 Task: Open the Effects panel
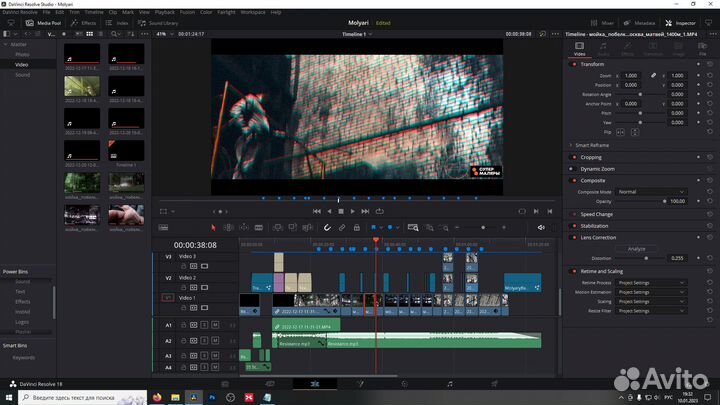(x=85, y=21)
